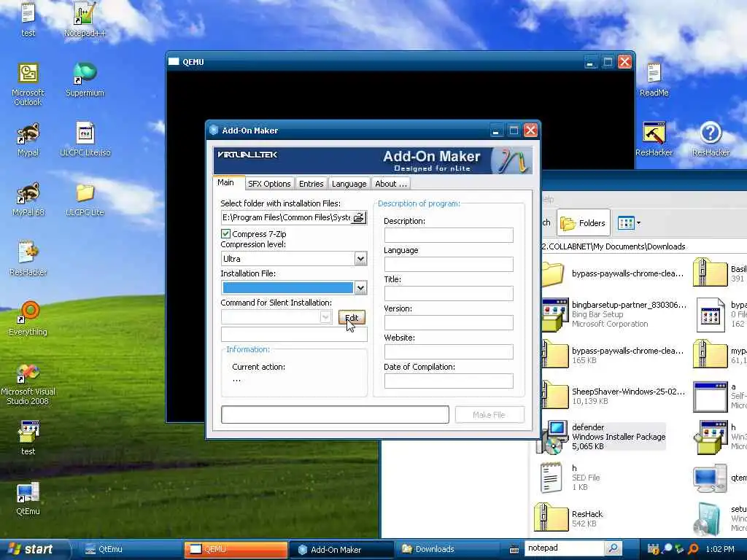Click the Edit button for silent command

(352, 318)
